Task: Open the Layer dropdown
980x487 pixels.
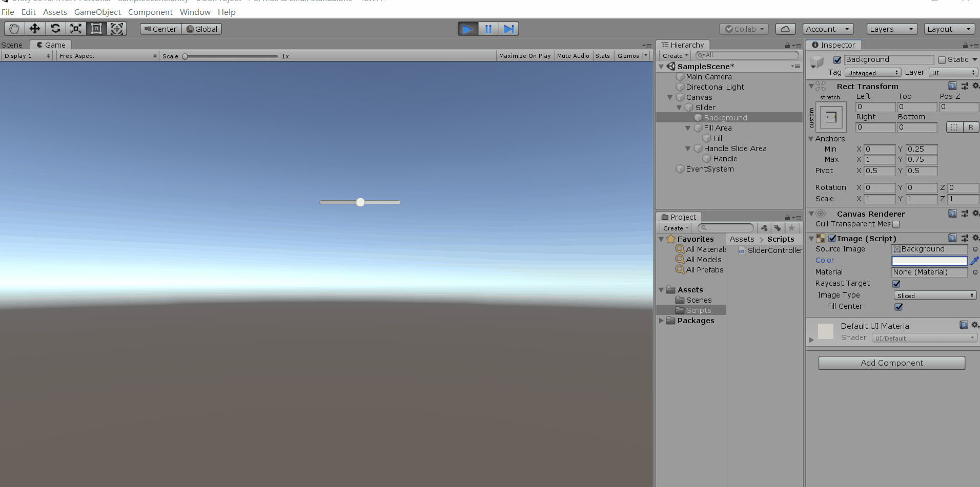Action: [x=953, y=73]
